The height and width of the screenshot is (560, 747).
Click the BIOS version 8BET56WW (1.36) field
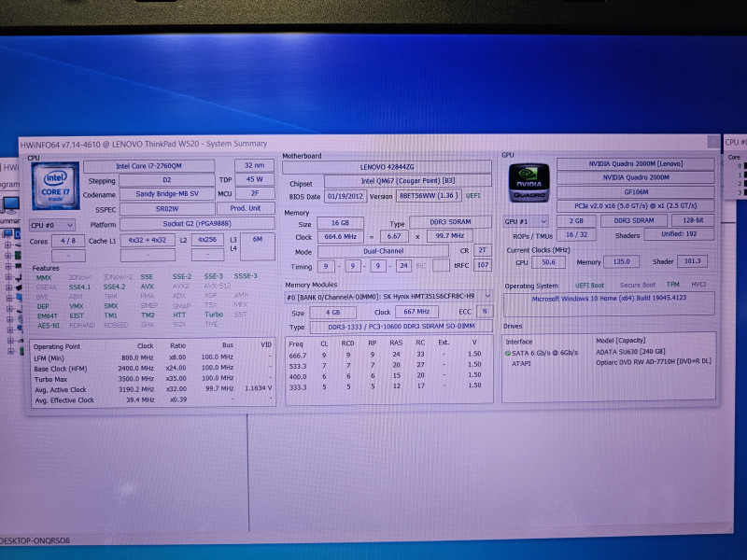pos(429,195)
